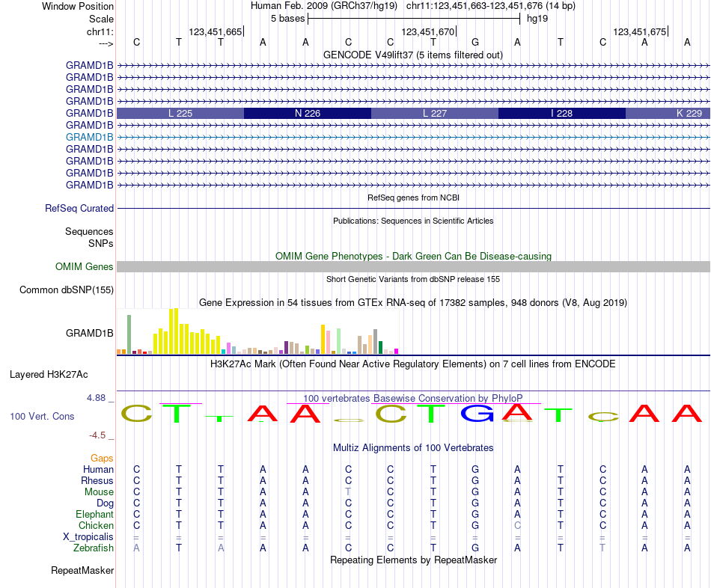
Task: Click the orange Gaps label
Action: pyautogui.click(x=102, y=459)
